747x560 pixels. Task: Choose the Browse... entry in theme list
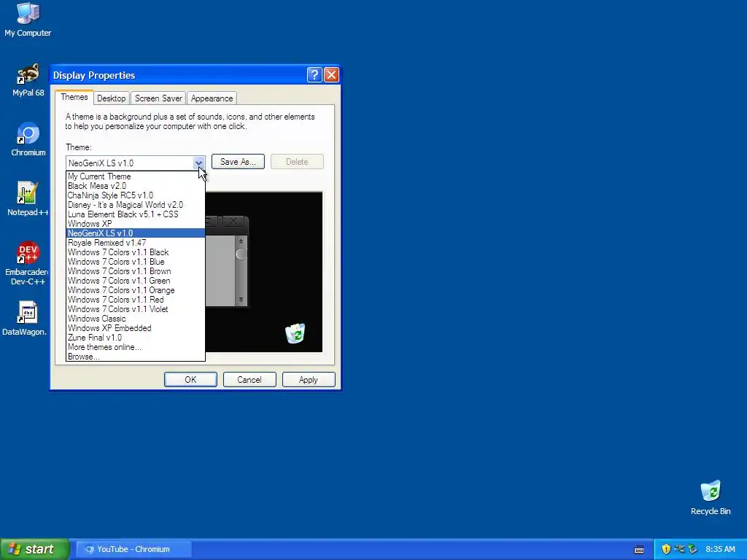(135, 357)
